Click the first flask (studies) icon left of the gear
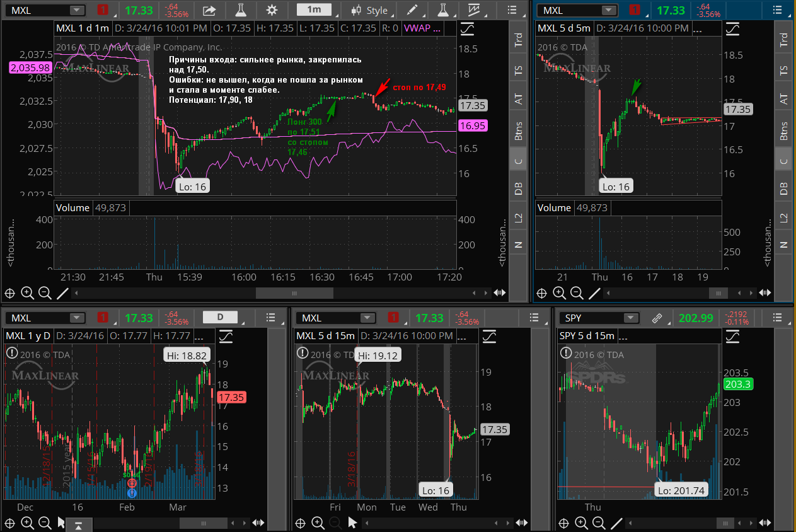 pyautogui.click(x=240, y=10)
